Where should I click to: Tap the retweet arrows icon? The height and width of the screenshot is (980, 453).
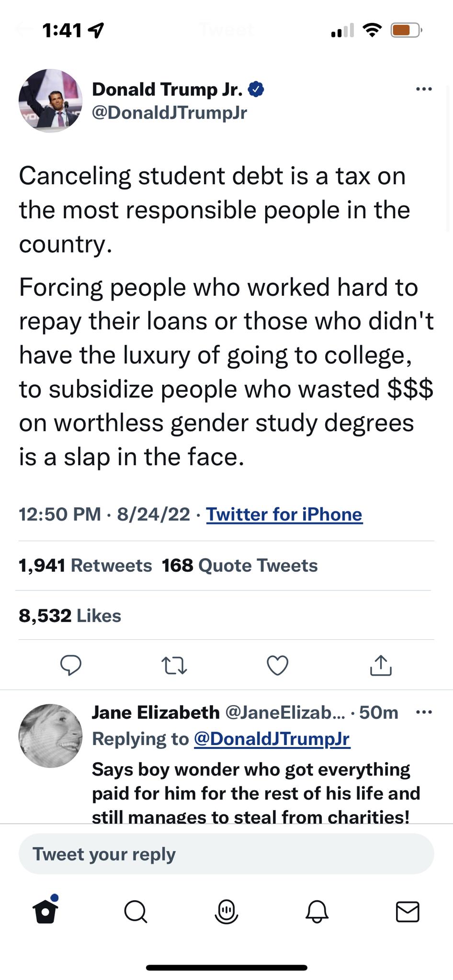174,666
